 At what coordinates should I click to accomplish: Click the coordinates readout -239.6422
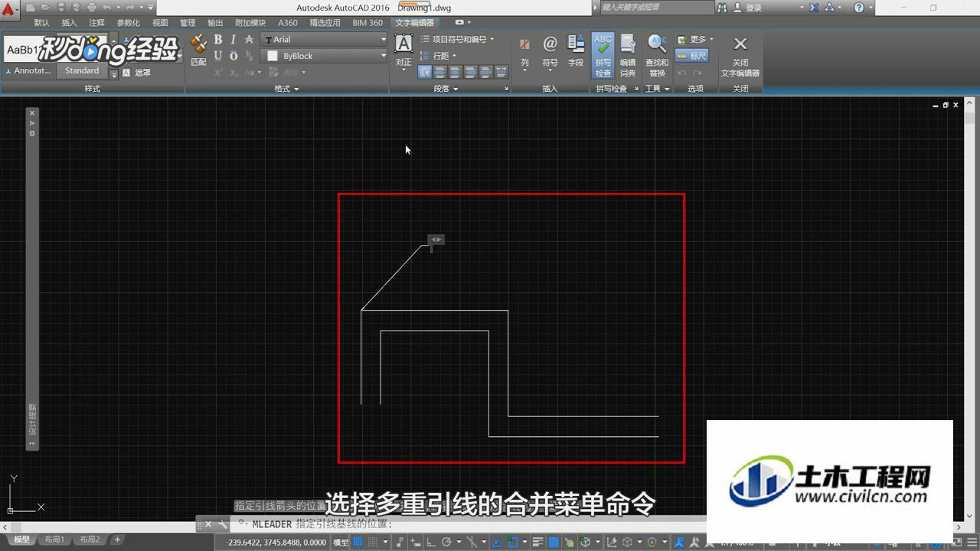(x=276, y=542)
